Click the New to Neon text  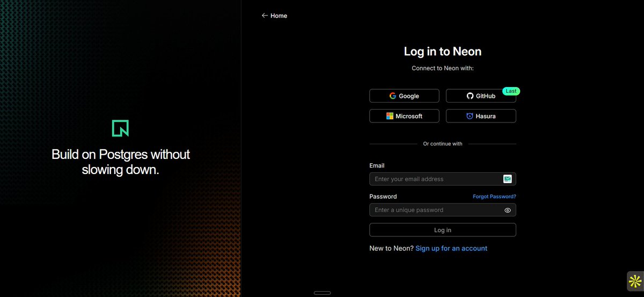(391, 248)
